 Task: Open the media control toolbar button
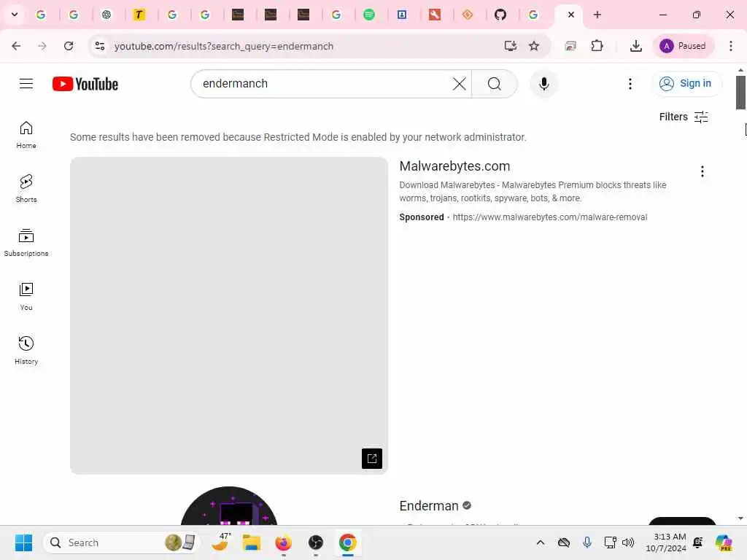(570, 46)
